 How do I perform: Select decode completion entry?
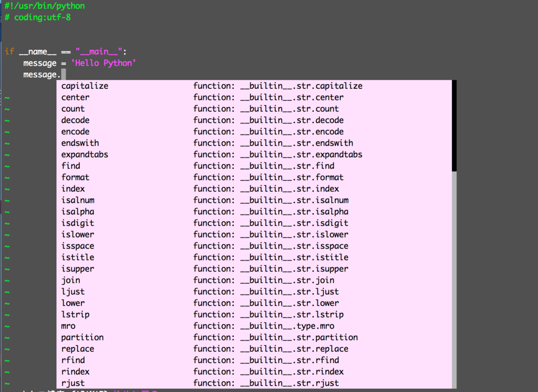click(254, 120)
